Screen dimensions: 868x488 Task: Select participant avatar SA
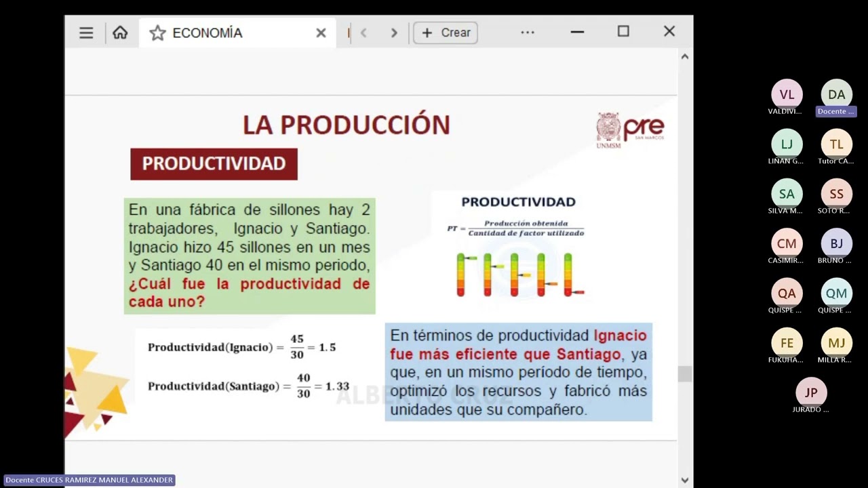787,194
